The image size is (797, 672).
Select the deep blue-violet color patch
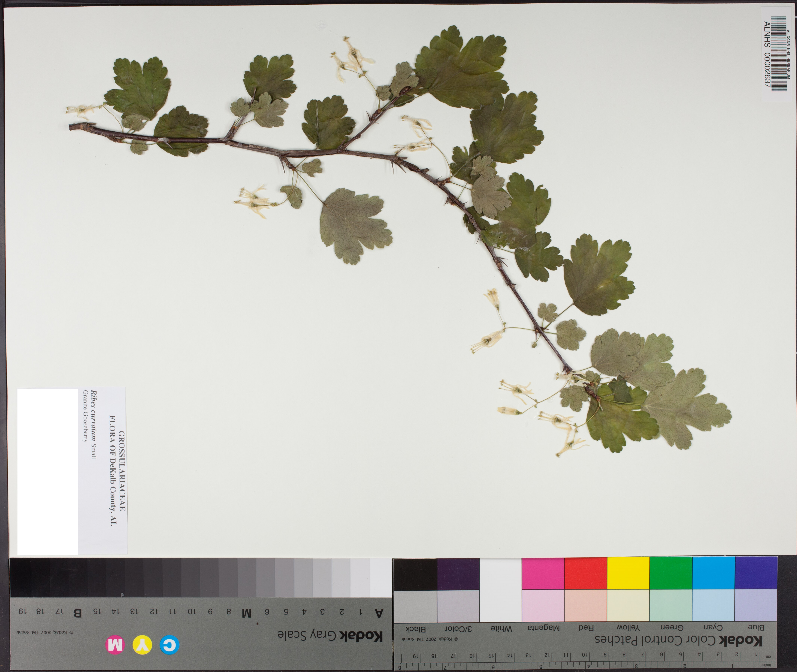tap(756, 572)
